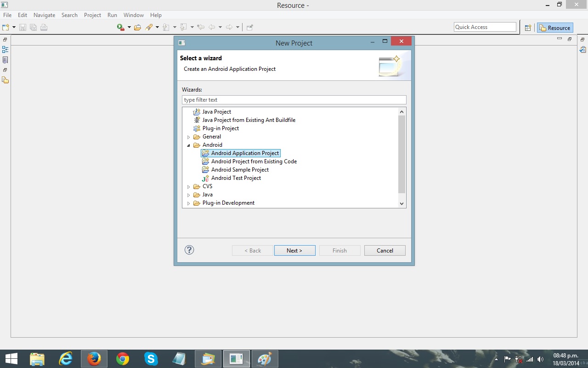
Task: Select Plug-in Project in wizard list
Action: point(220,128)
